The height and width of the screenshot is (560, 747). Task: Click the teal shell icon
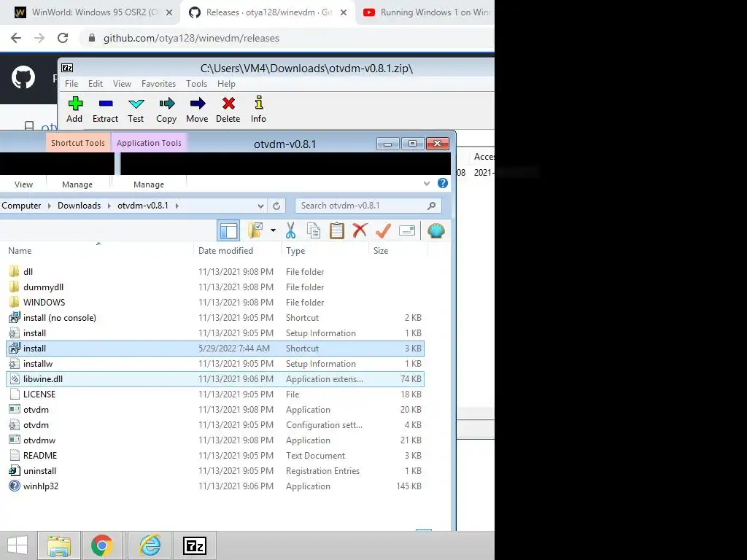click(436, 230)
